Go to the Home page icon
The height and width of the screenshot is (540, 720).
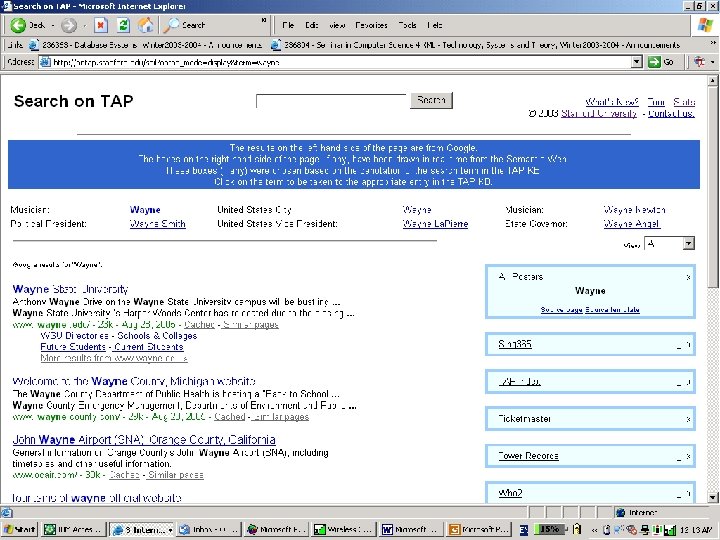point(146,25)
